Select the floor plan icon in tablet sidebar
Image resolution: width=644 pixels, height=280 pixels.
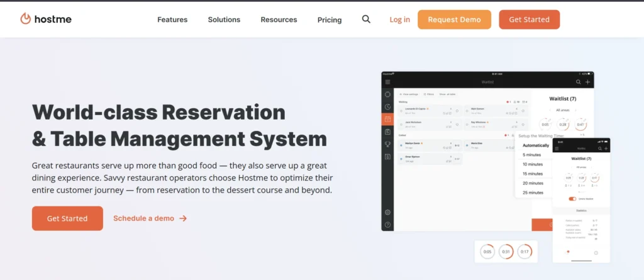coord(387,94)
